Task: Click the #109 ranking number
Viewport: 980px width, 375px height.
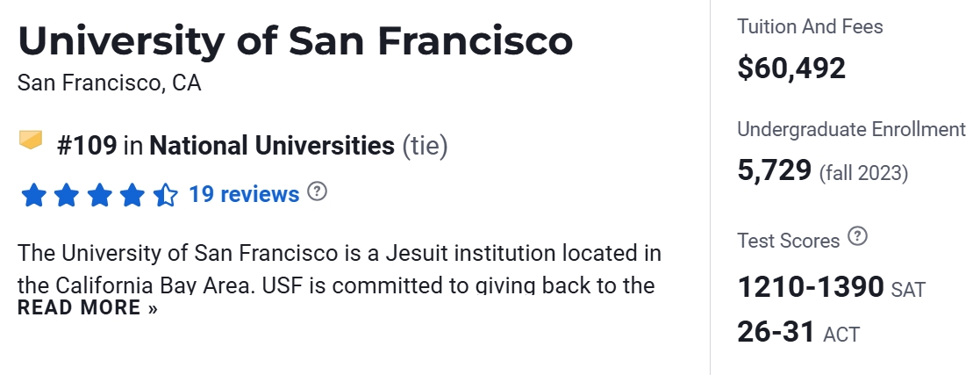Action: (x=87, y=146)
